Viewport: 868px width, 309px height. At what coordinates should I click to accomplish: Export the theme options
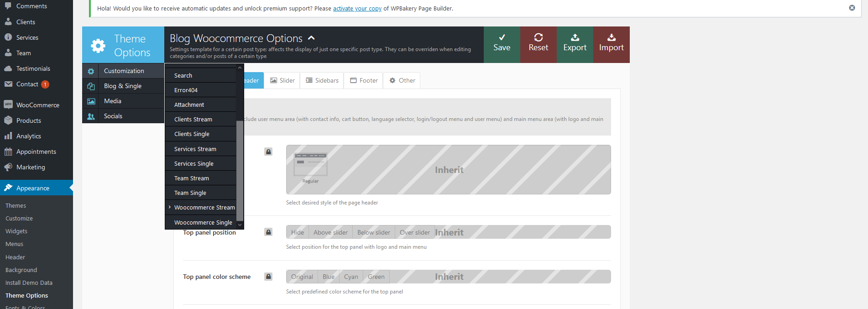pos(575,45)
